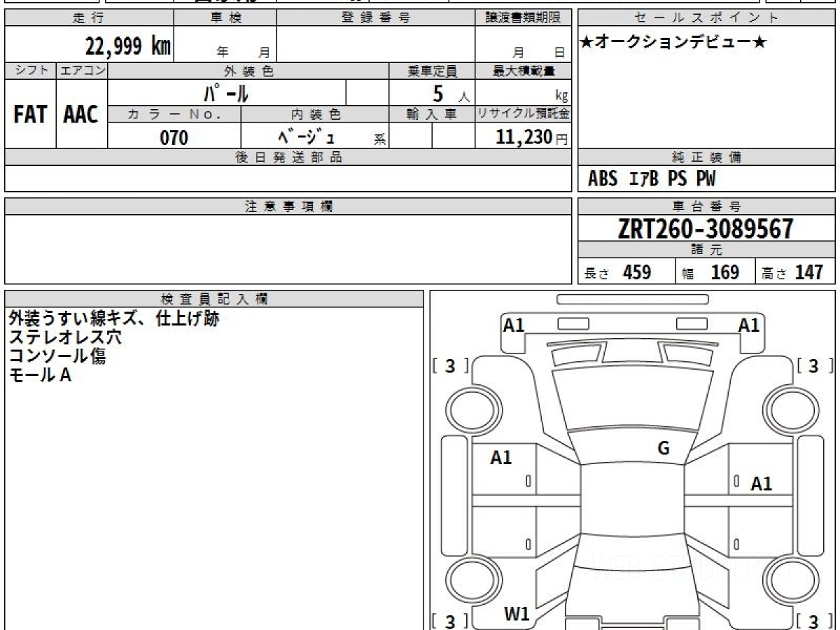The height and width of the screenshot is (630, 840).
Task: Click the シフト label
Action: (x=30, y=71)
